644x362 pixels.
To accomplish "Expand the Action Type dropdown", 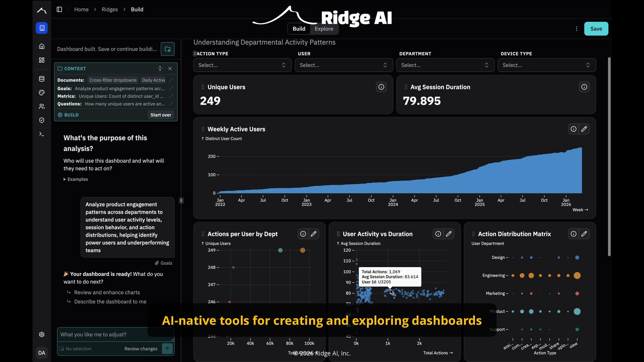I will [242, 65].
